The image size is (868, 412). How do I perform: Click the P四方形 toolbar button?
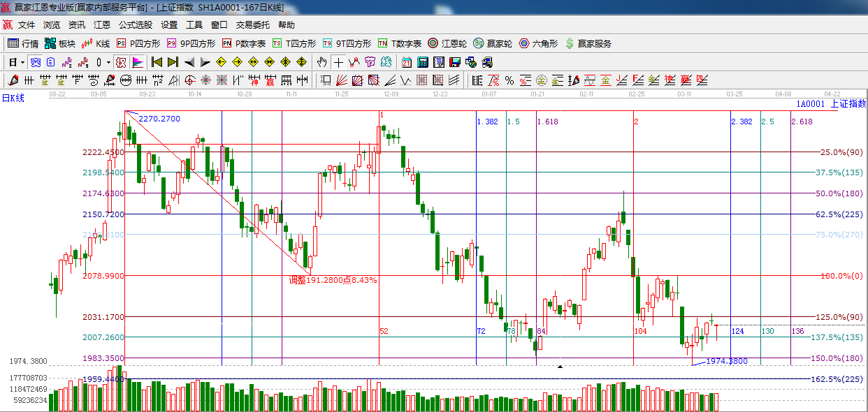pyautogui.click(x=139, y=43)
